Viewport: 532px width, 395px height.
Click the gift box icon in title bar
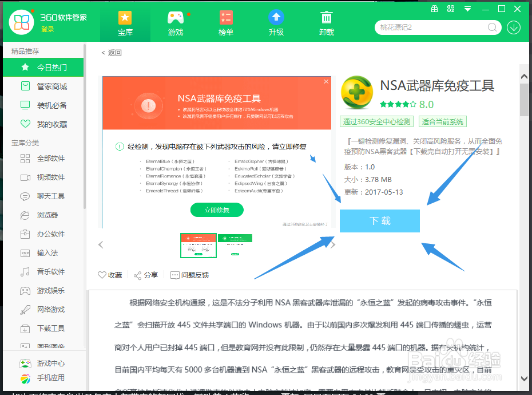tap(434, 9)
